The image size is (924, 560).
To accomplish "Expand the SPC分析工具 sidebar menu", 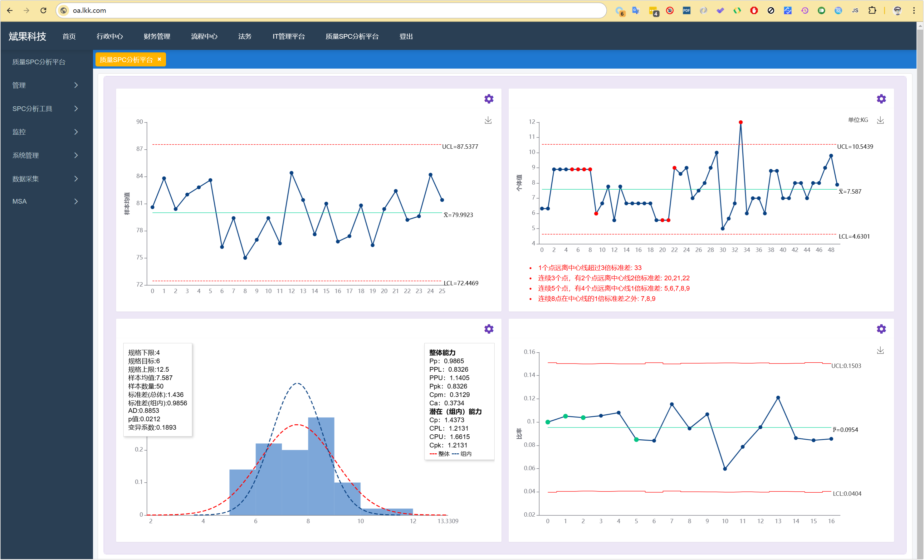I will [46, 109].
